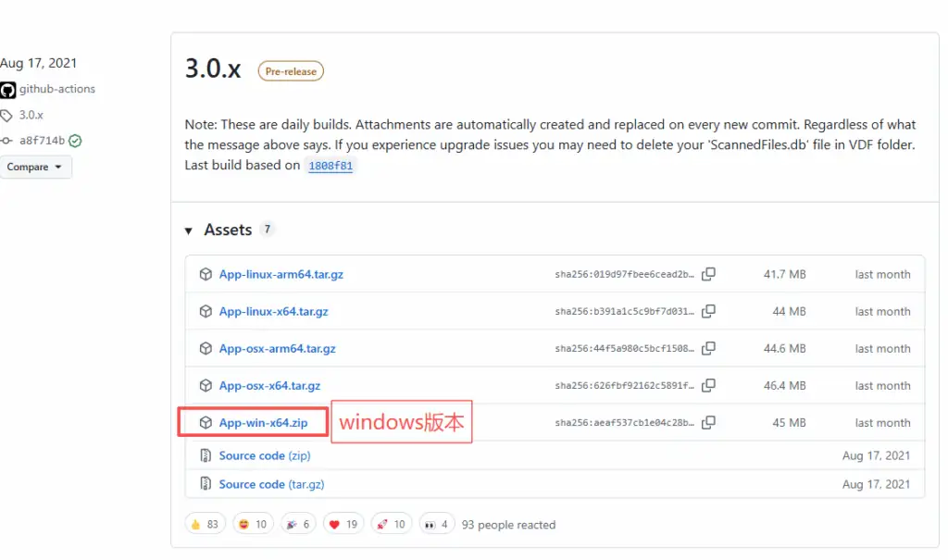Open the 3.0.x release title
The image size is (948, 560).
pos(213,69)
